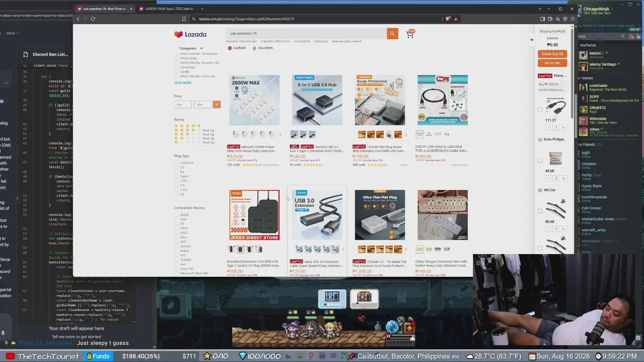The width and height of the screenshot is (644, 362).
Task: Click coolshader's avatar in Steam friends
Action: 583,87
